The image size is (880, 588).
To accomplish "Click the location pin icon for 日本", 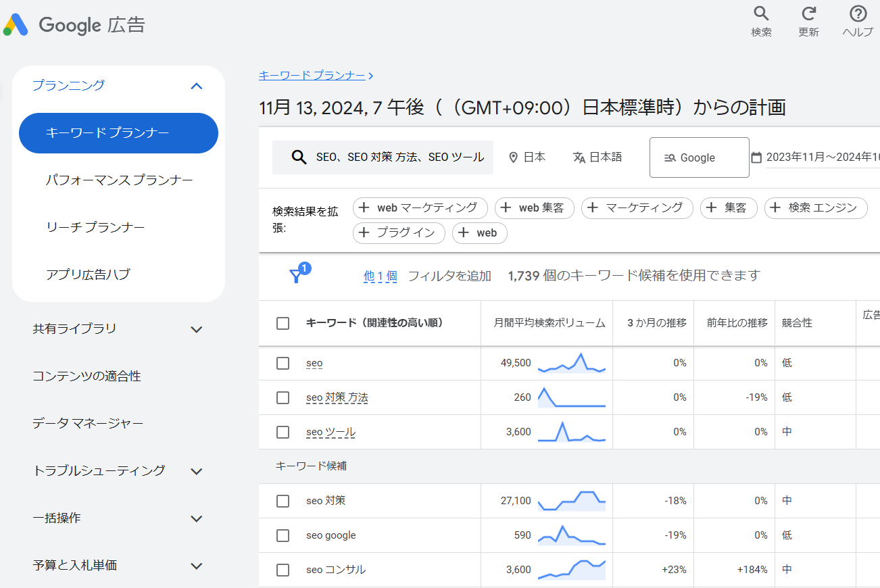I will pyautogui.click(x=513, y=157).
